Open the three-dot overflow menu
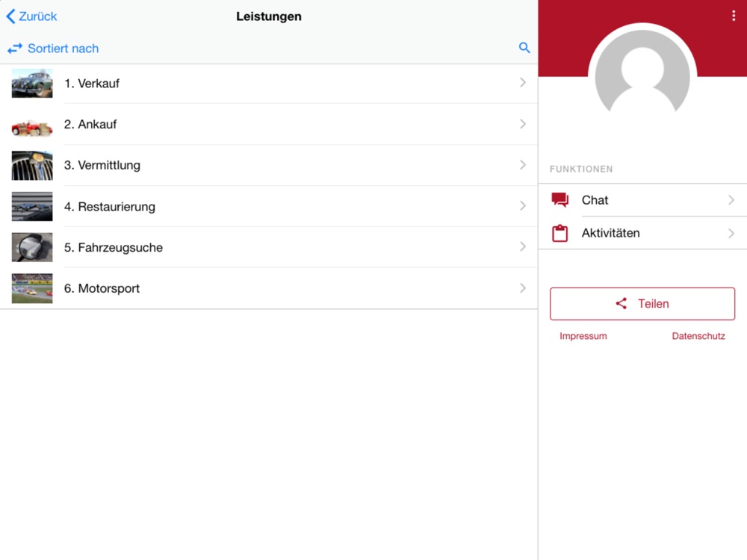 tap(733, 16)
